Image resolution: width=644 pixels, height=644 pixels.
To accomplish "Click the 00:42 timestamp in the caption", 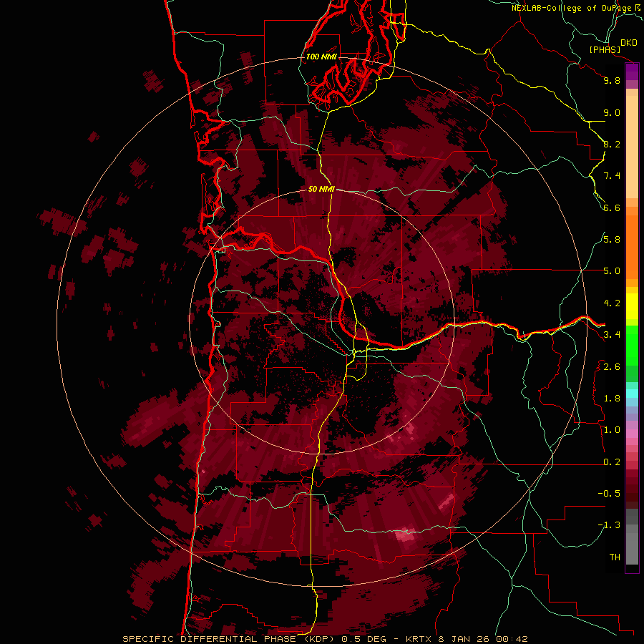I will (x=512, y=639).
